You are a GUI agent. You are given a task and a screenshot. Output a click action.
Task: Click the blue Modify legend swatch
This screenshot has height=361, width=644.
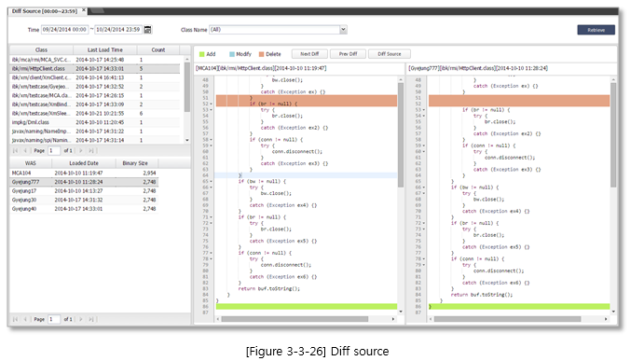click(232, 54)
